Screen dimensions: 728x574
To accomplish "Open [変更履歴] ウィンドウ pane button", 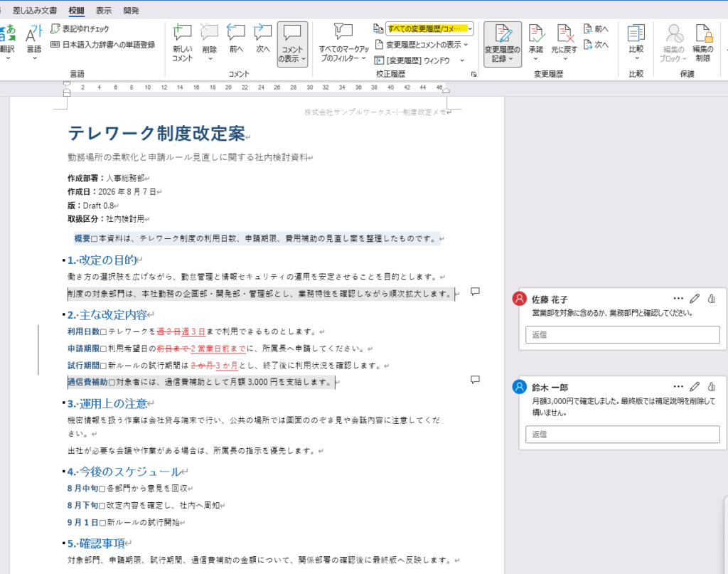I will (412, 60).
